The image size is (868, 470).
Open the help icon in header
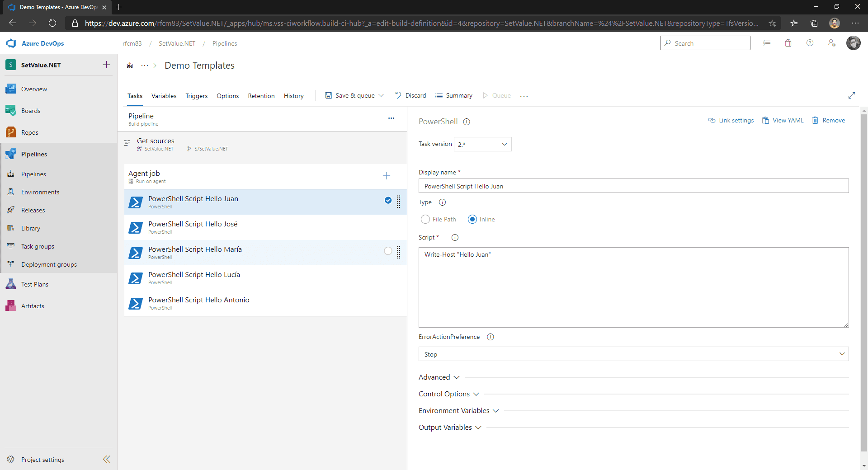pyautogui.click(x=810, y=43)
